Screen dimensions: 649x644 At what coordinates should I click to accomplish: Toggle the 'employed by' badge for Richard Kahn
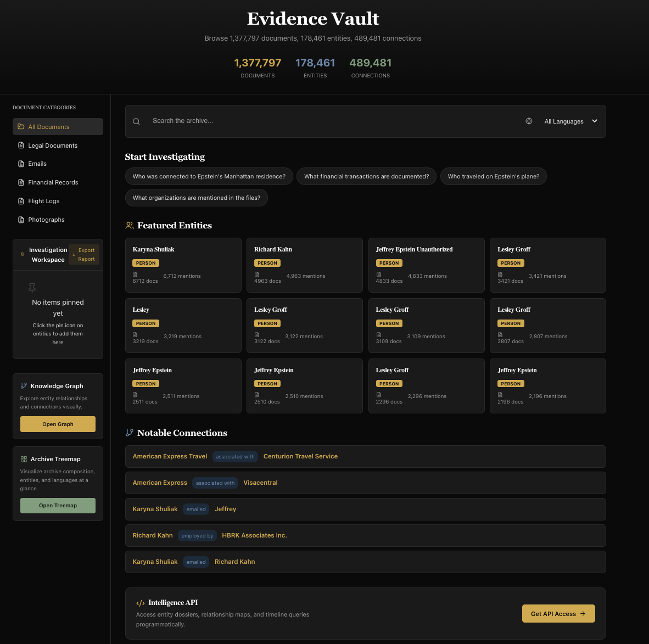[197, 535]
